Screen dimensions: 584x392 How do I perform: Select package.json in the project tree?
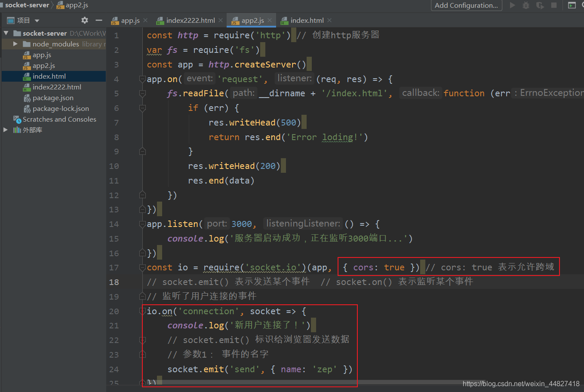click(53, 98)
